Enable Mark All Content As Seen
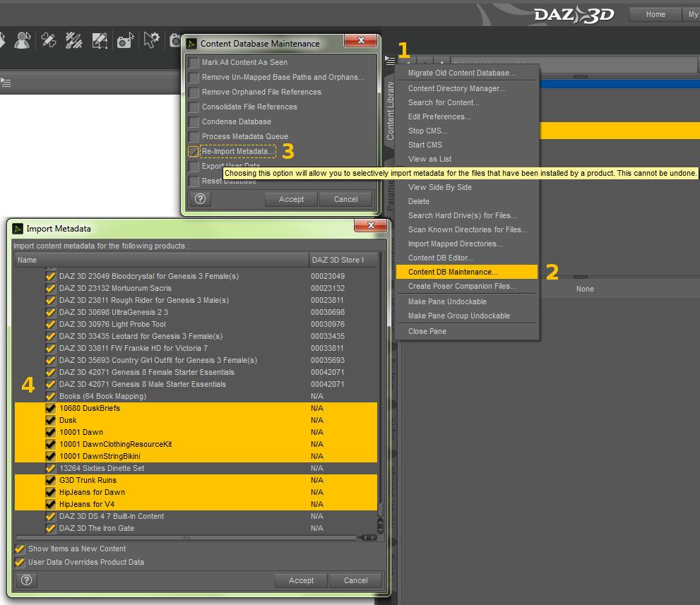Image resolution: width=700 pixels, height=605 pixels. coord(194,62)
